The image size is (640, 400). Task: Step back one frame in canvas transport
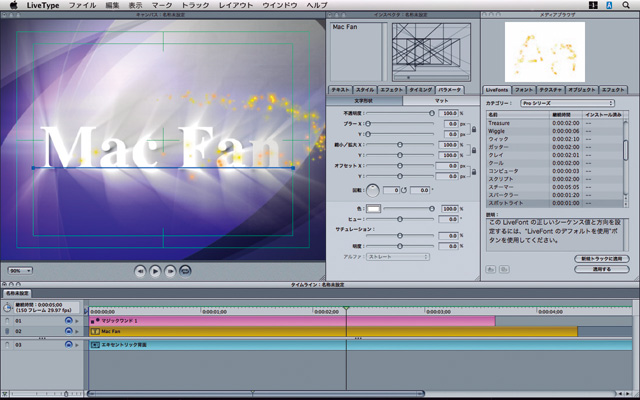coord(140,271)
